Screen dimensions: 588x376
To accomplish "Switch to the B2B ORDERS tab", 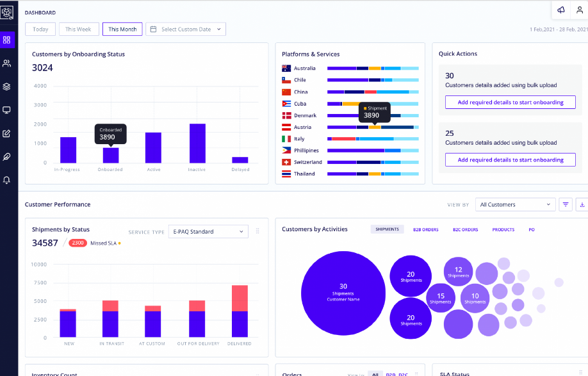I will [x=425, y=229].
